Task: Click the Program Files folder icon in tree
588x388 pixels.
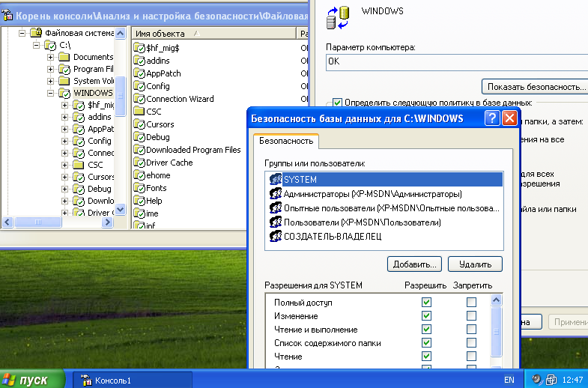Action: (x=64, y=69)
